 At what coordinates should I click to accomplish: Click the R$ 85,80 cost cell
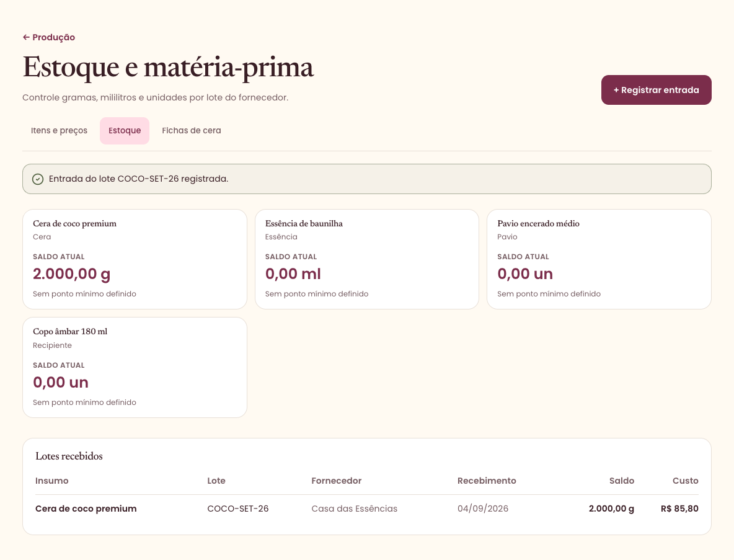pos(679,509)
